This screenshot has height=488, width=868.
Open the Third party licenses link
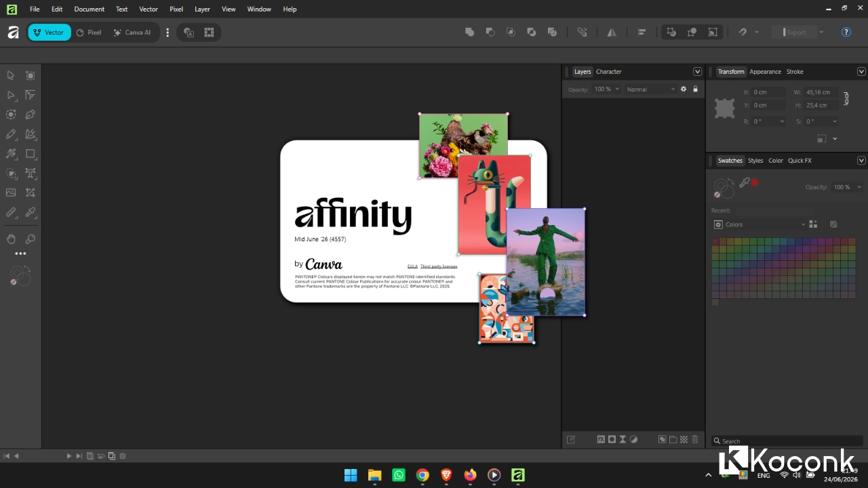click(439, 266)
